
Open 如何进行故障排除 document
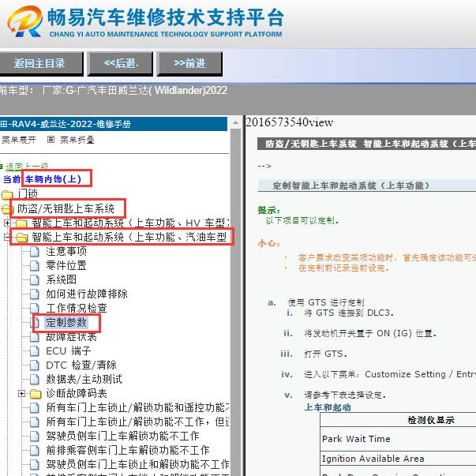tap(87, 294)
